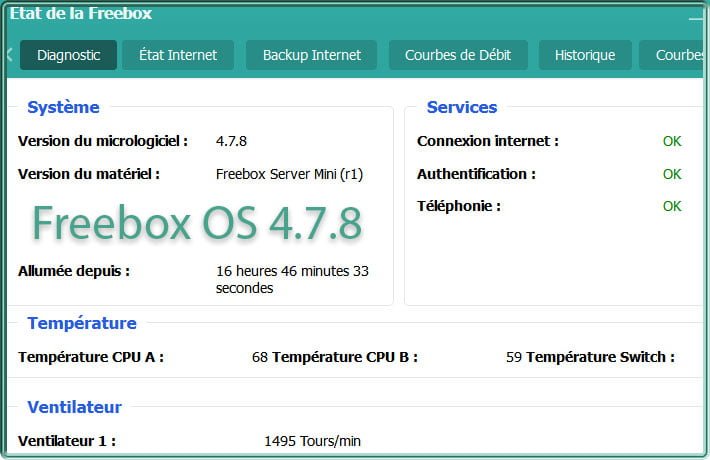Click the 'Version du micrologiciel :' label
The width and height of the screenshot is (710, 460).
[x=103, y=141]
